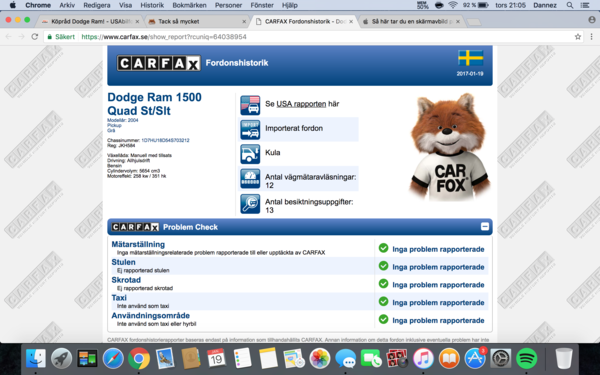The width and height of the screenshot is (600, 375).
Task: Click Inga problem rapporterade in the Taxi row
Action: [438, 303]
